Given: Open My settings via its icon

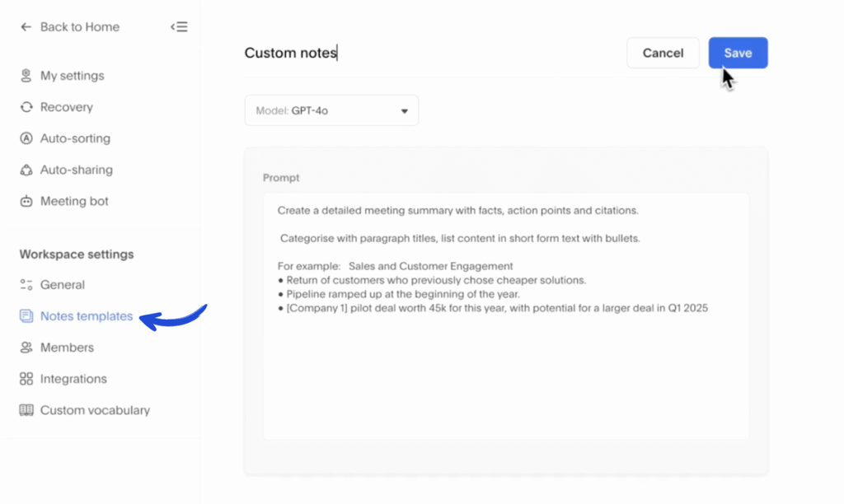Looking at the screenshot, I should coord(26,75).
